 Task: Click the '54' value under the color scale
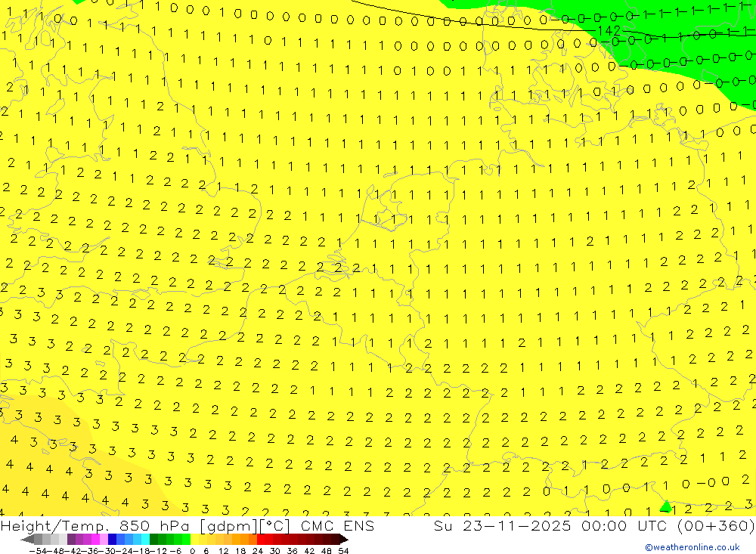click(343, 551)
